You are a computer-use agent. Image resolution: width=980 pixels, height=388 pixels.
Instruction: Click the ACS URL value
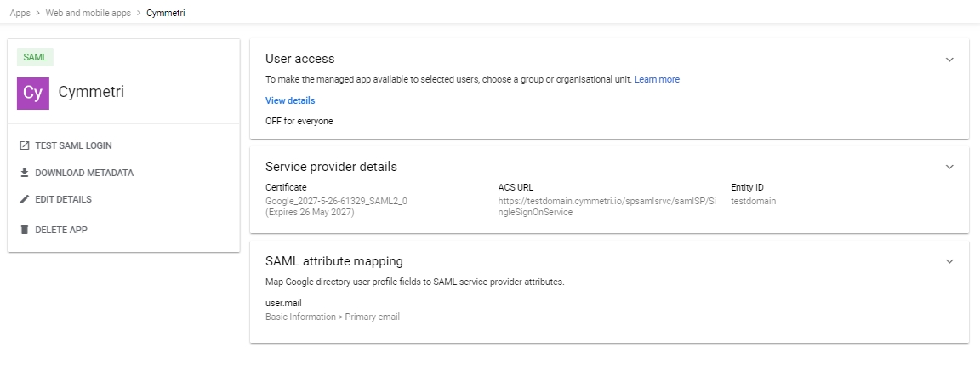pyautogui.click(x=607, y=207)
